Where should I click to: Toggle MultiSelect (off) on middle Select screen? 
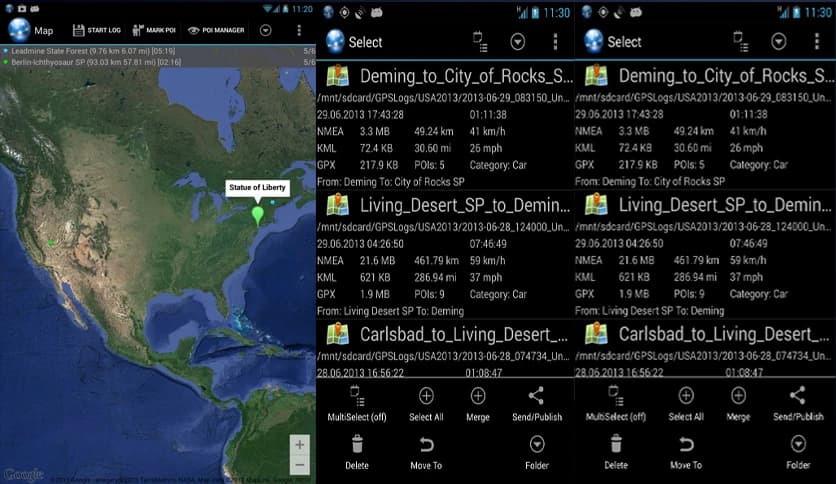coord(357,404)
